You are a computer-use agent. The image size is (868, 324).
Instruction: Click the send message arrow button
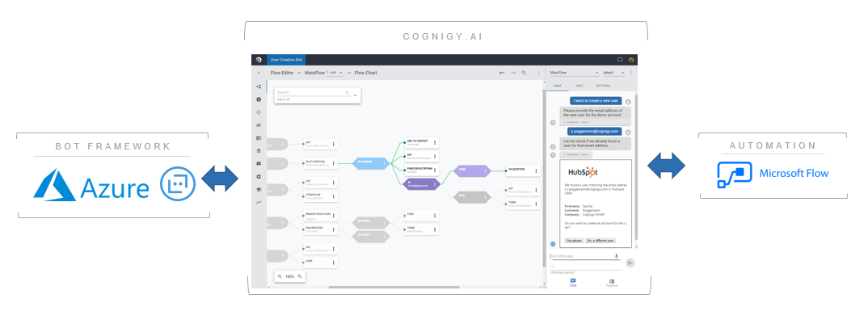[630, 263]
